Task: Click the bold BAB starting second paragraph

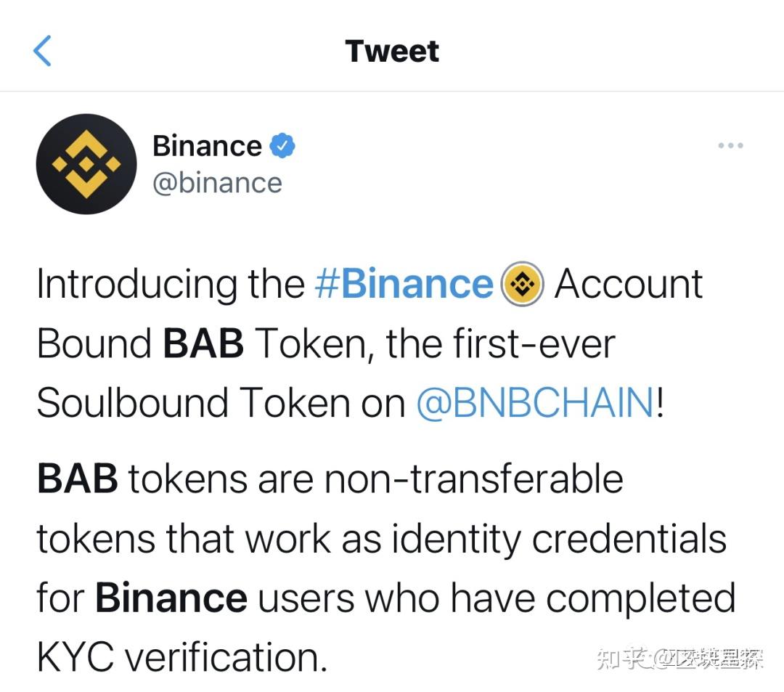Action: pyautogui.click(x=77, y=479)
